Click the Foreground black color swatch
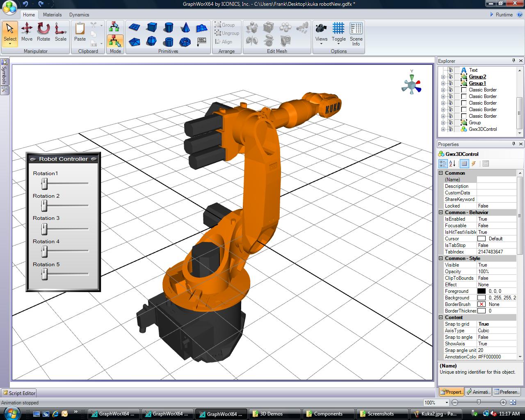 click(x=482, y=291)
